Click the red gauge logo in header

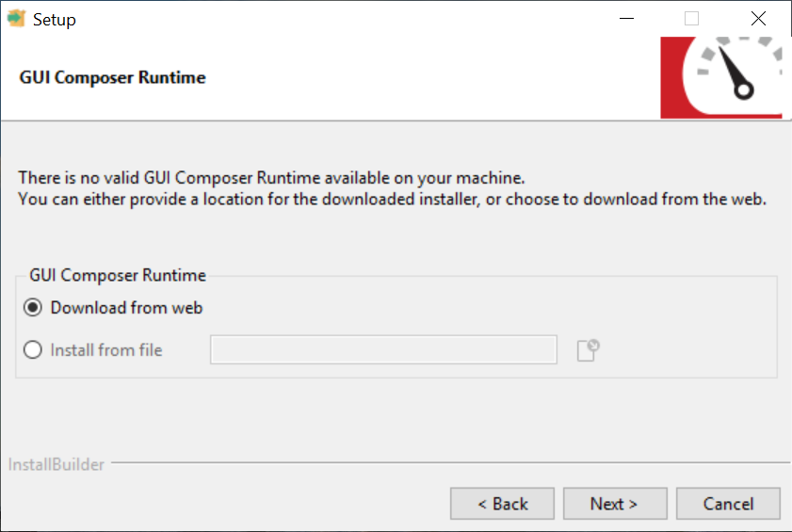(720, 77)
